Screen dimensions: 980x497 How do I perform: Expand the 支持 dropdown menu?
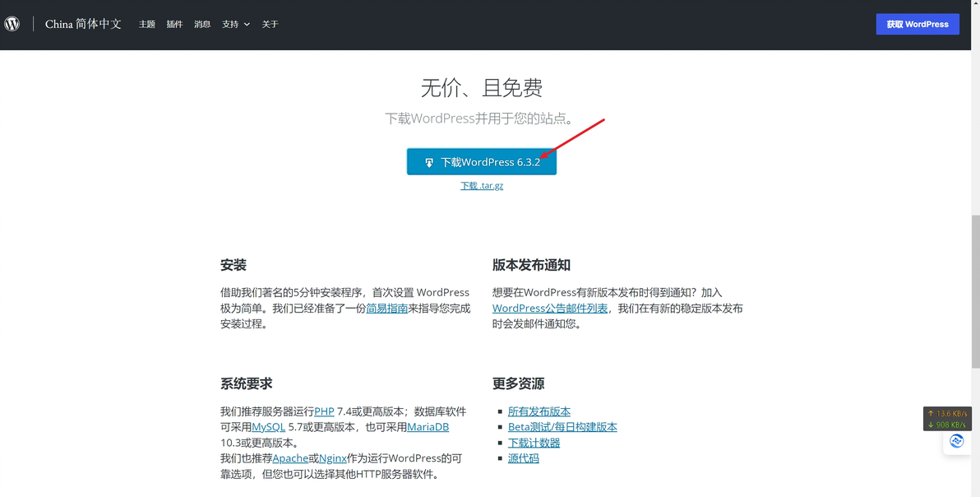click(x=236, y=25)
